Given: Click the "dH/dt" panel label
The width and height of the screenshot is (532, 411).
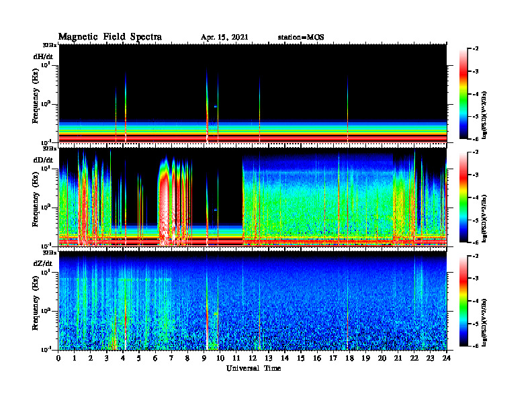Looking at the screenshot, I should point(43,56).
